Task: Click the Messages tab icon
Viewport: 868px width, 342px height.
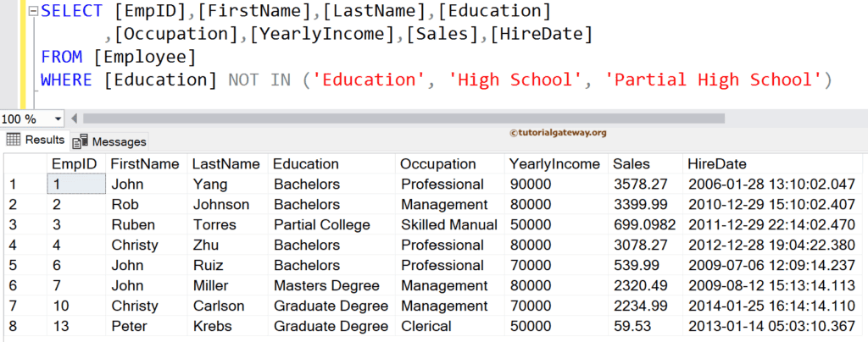Action: (x=81, y=141)
